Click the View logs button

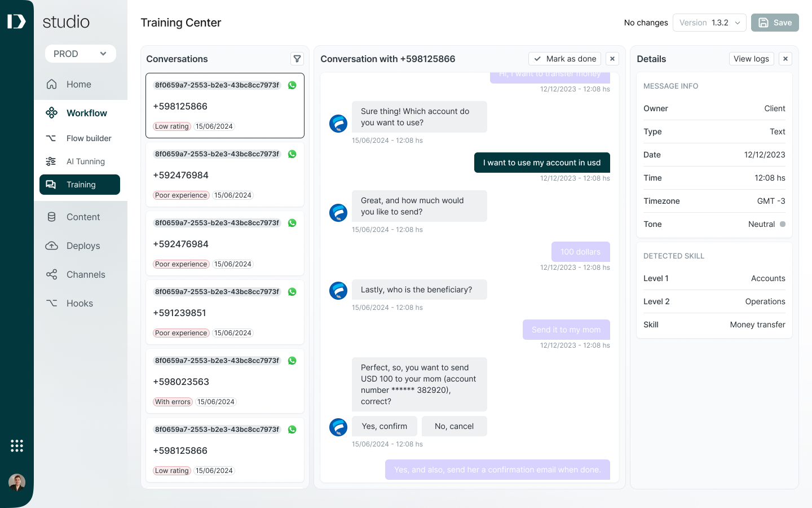point(751,59)
